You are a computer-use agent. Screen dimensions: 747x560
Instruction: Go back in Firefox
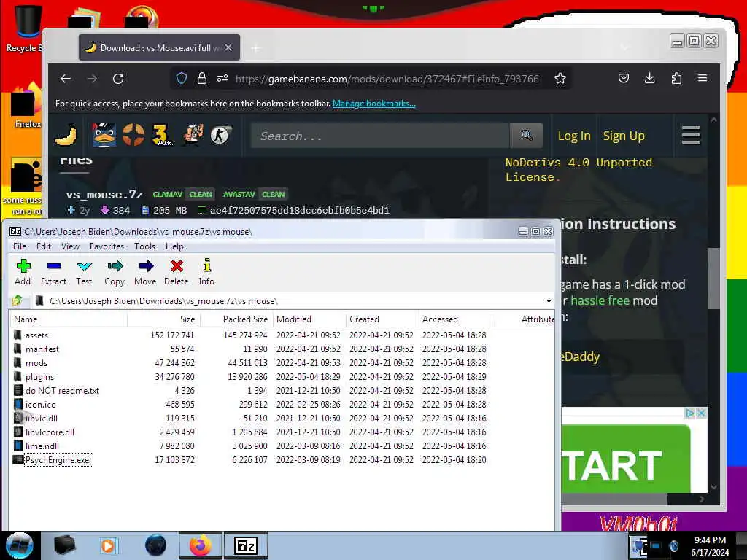[x=66, y=79]
